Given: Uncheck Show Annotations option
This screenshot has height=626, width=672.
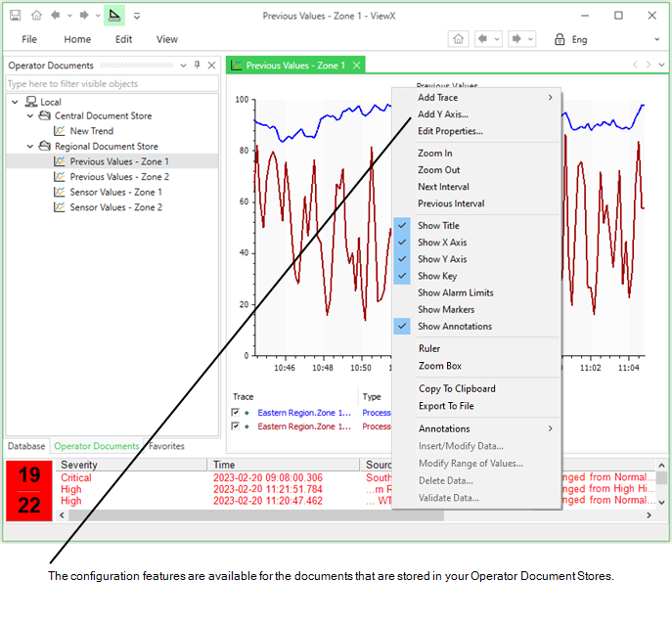Looking at the screenshot, I should (x=454, y=327).
